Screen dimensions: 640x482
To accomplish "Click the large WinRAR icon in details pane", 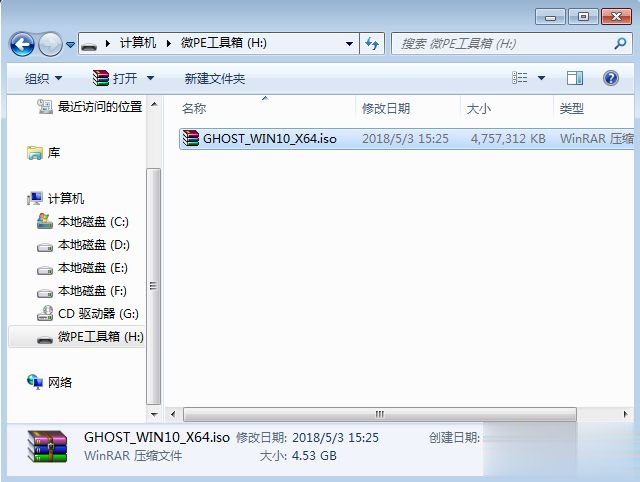I will [47, 446].
